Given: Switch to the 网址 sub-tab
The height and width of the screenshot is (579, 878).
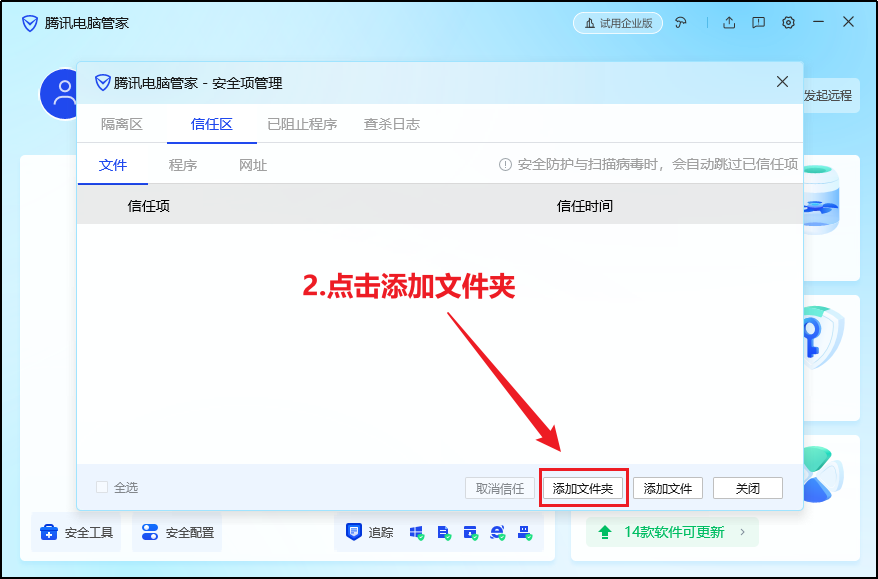Looking at the screenshot, I should [253, 165].
